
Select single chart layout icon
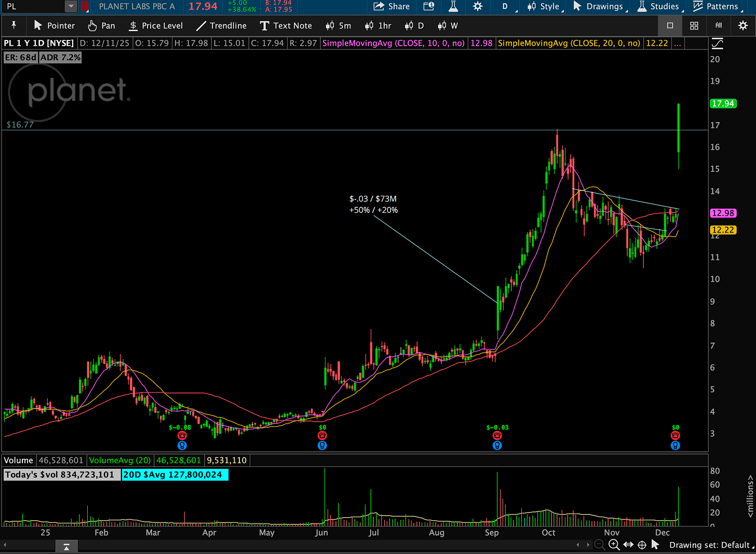coord(670,25)
